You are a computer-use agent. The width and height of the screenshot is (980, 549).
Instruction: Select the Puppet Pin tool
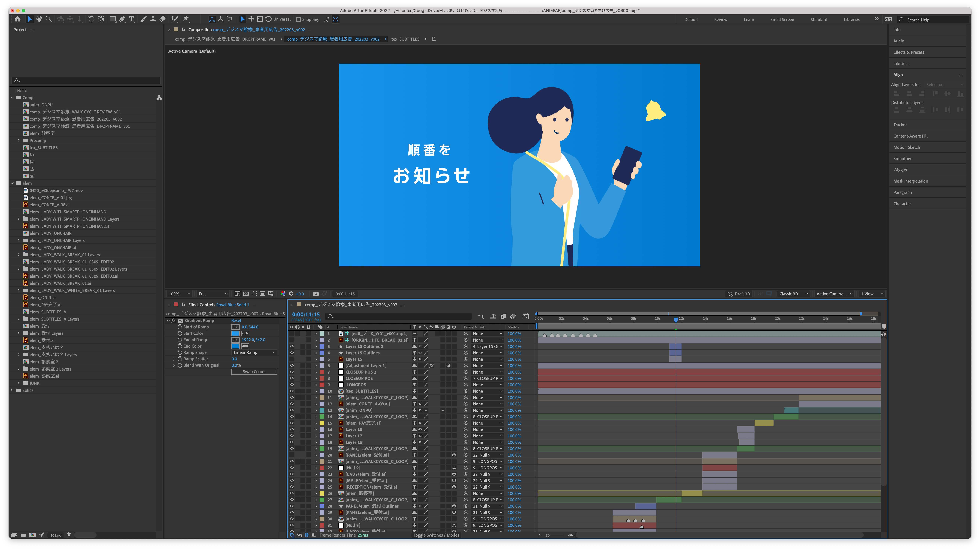(186, 19)
